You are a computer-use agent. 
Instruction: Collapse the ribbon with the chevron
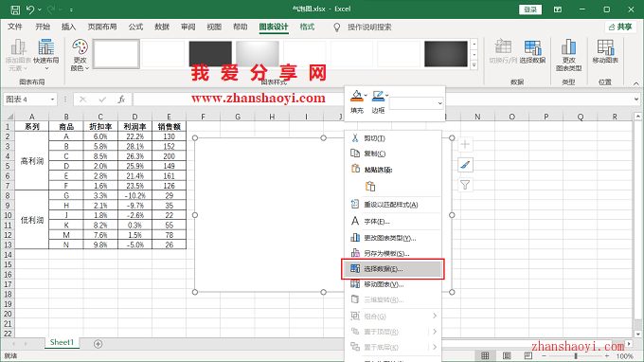click(635, 83)
